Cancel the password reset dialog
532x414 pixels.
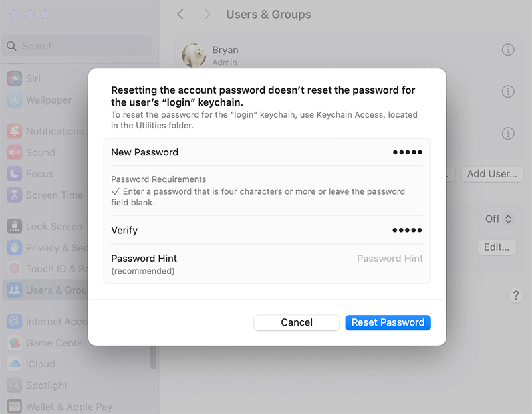tap(297, 322)
